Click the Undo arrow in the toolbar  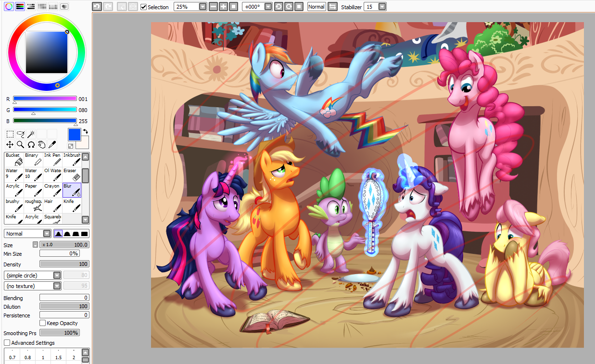(97, 7)
